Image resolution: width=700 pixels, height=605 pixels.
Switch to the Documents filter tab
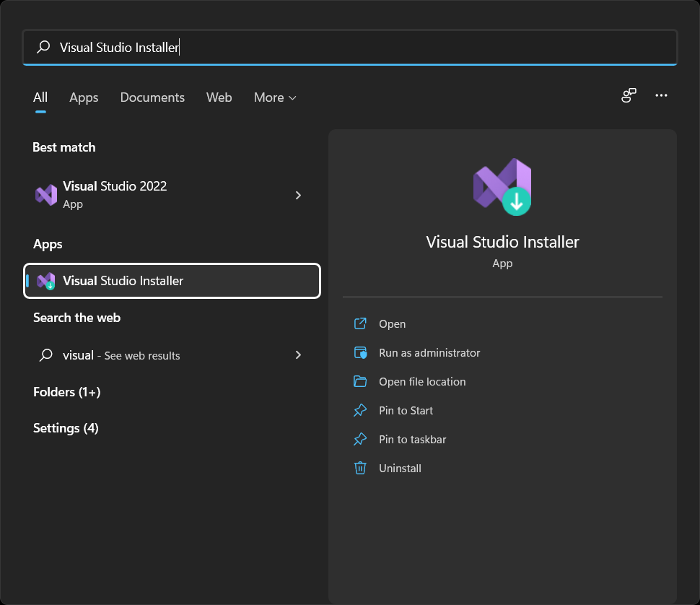click(x=152, y=97)
